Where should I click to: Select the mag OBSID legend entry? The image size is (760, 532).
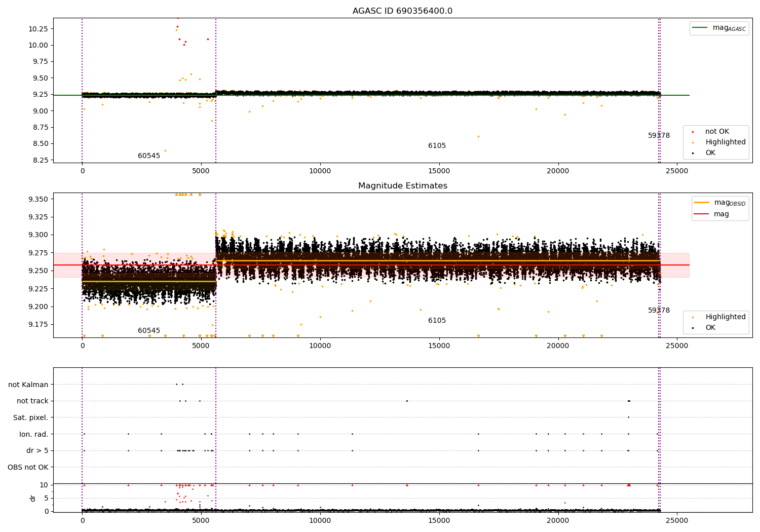[719, 203]
